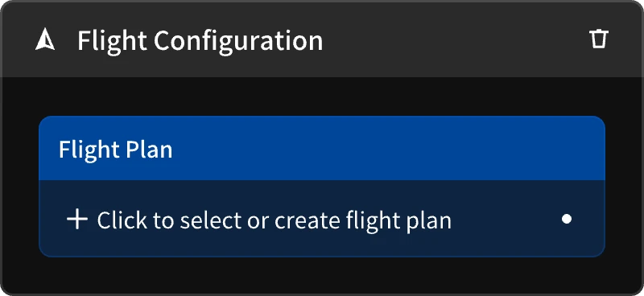Select the flight plan row's dot marker
The height and width of the screenshot is (296, 644).
(567, 220)
